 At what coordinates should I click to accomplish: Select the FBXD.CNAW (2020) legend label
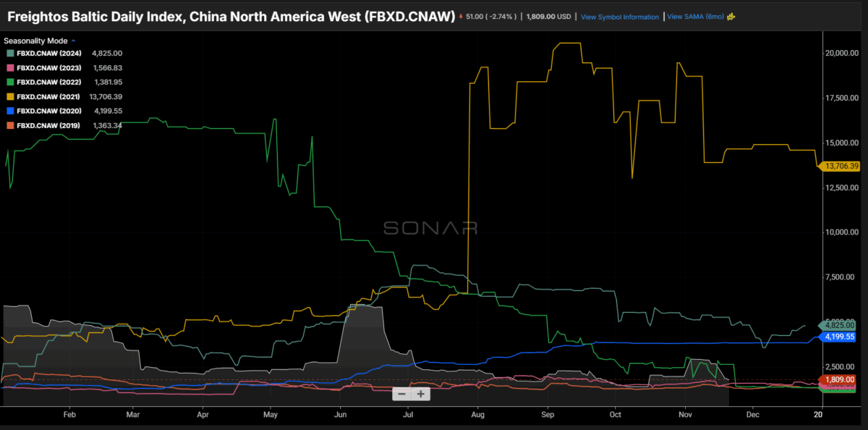point(49,111)
